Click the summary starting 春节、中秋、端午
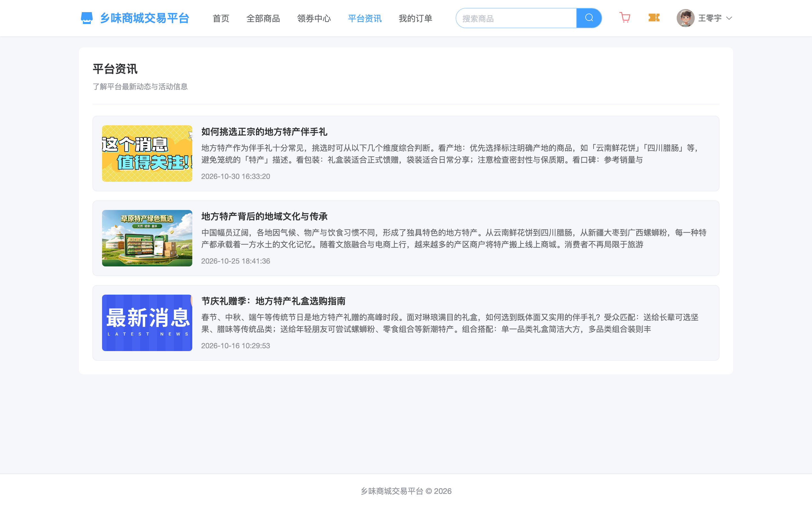 point(450,323)
